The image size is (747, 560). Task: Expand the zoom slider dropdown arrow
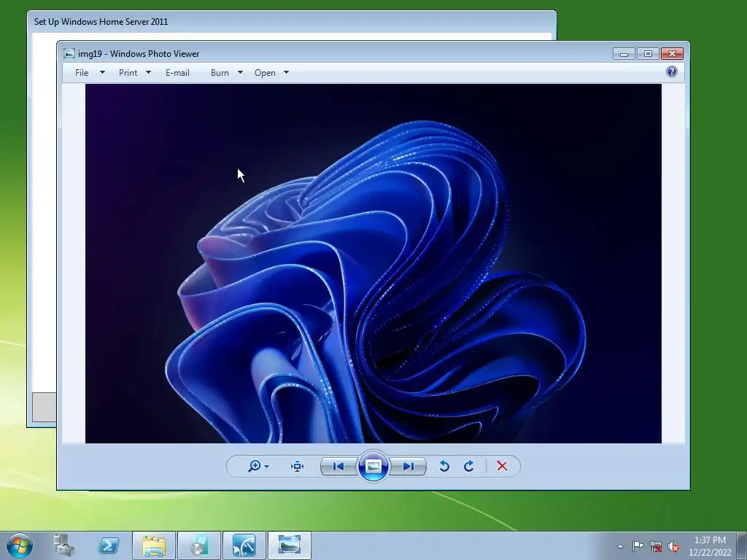pos(267,467)
